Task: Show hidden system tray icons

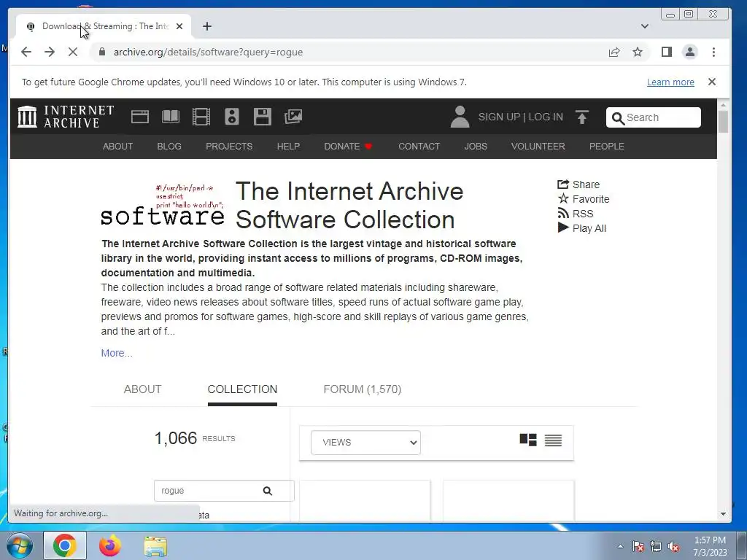Action: click(620, 546)
